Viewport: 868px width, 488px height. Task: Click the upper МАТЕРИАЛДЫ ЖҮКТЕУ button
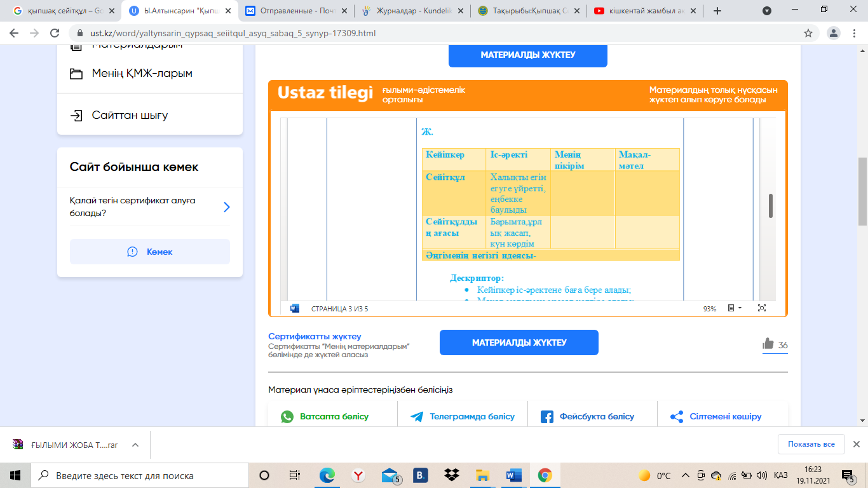click(528, 55)
